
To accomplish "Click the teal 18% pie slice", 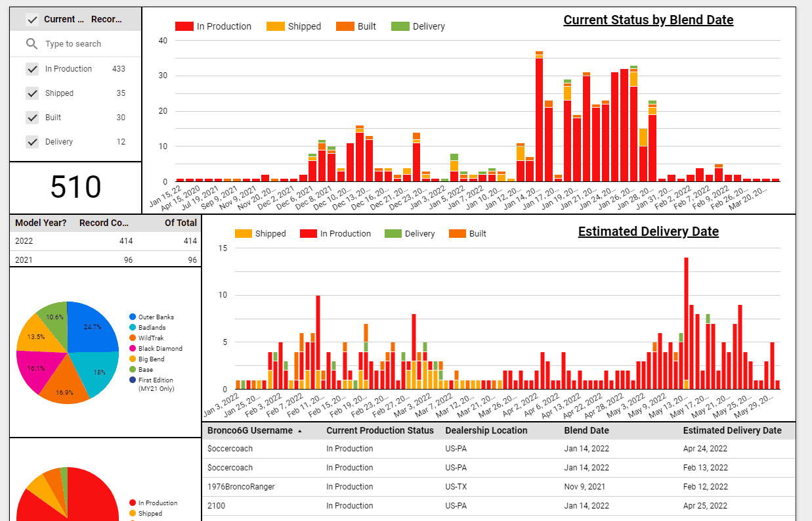I will click(98, 371).
